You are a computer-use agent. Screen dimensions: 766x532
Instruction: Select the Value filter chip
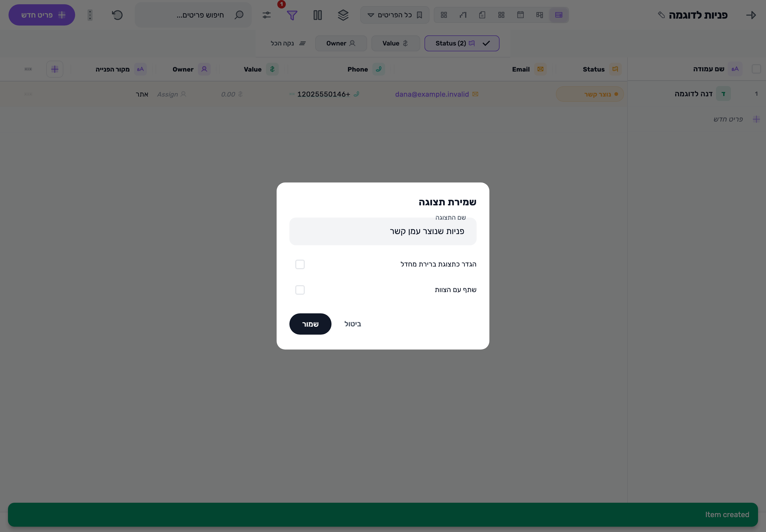396,43
